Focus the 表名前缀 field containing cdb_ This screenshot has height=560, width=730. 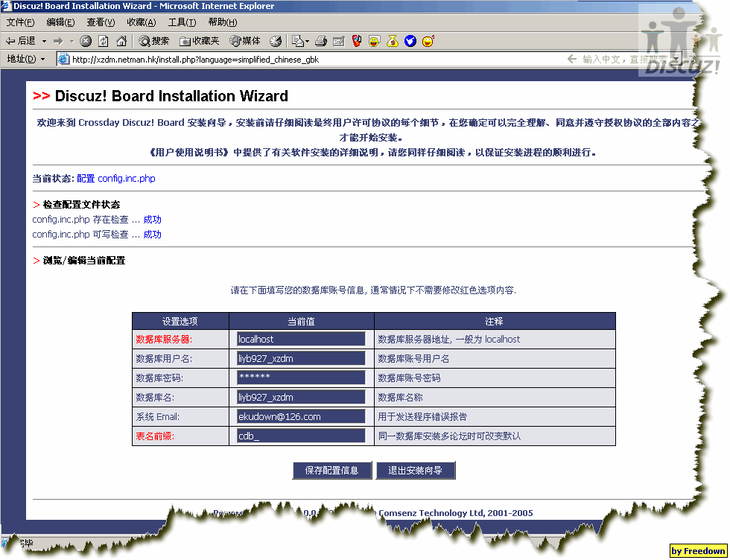(x=301, y=436)
